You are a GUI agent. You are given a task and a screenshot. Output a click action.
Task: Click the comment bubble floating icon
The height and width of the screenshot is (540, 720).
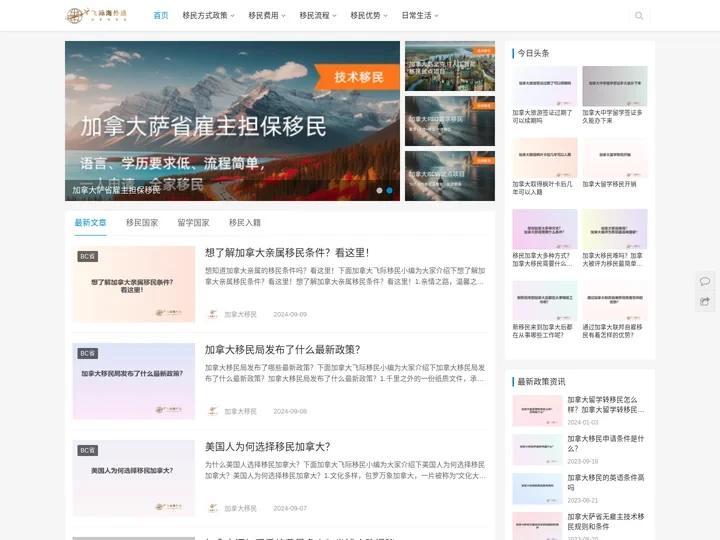tap(705, 281)
